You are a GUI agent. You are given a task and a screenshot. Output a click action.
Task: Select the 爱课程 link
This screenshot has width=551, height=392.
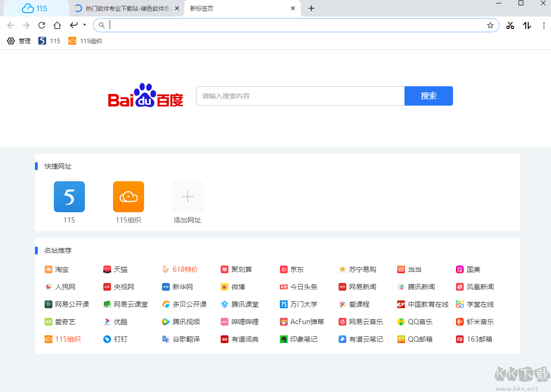tap(354, 304)
